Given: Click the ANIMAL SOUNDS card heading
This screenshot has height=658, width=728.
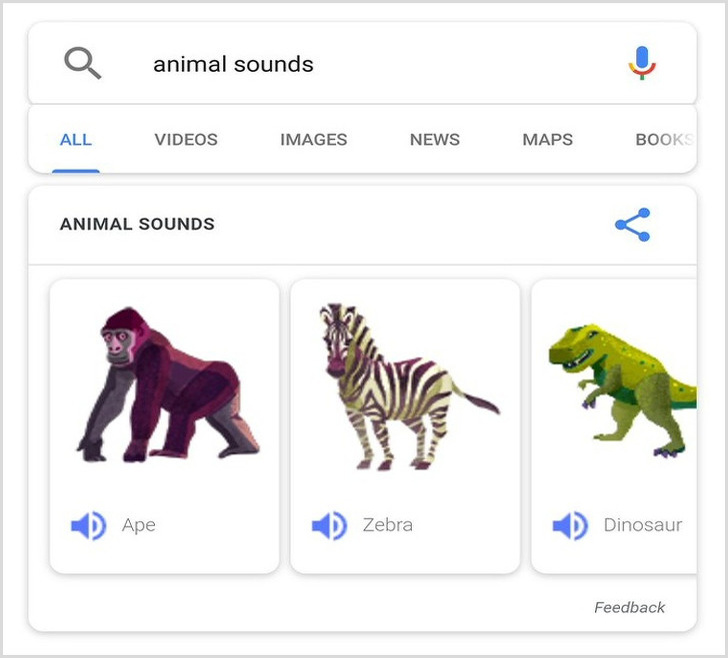Looking at the screenshot, I should 137,224.
